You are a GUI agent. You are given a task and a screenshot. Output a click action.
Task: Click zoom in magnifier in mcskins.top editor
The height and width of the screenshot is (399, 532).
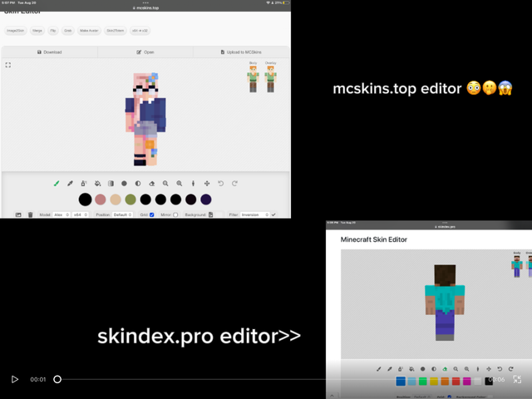click(x=180, y=184)
